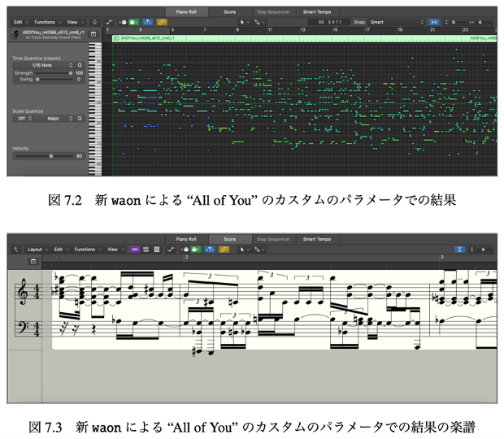Click the piano keyboard strip in piano roll
Viewport: 504px width, 439px height.
[95, 109]
